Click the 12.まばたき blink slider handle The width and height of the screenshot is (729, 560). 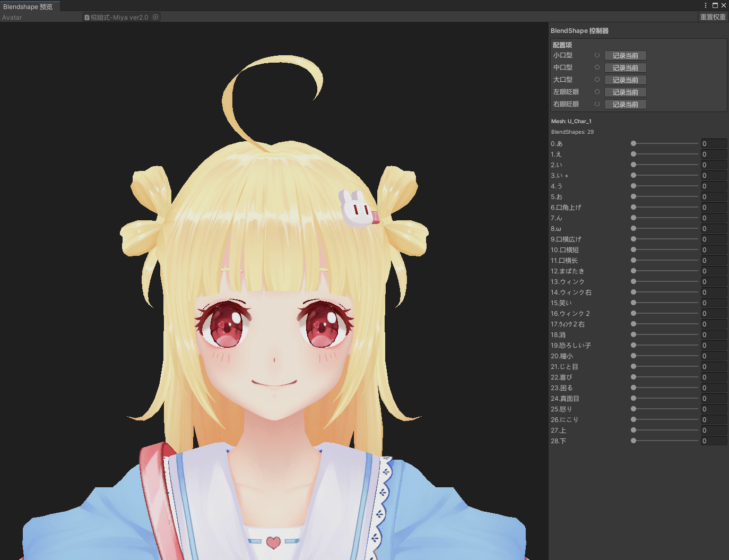[633, 271]
